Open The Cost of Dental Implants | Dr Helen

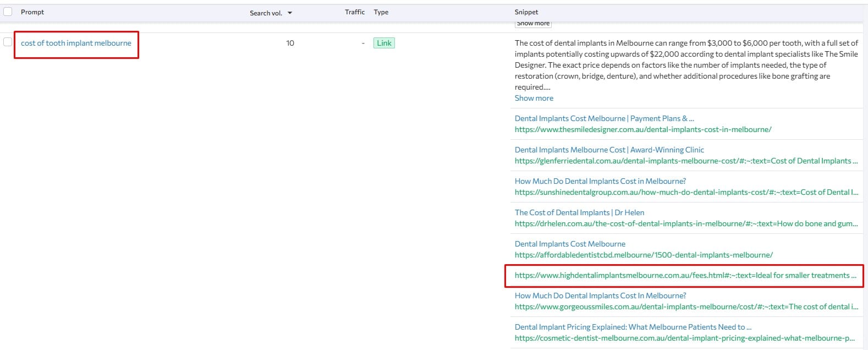click(x=579, y=212)
